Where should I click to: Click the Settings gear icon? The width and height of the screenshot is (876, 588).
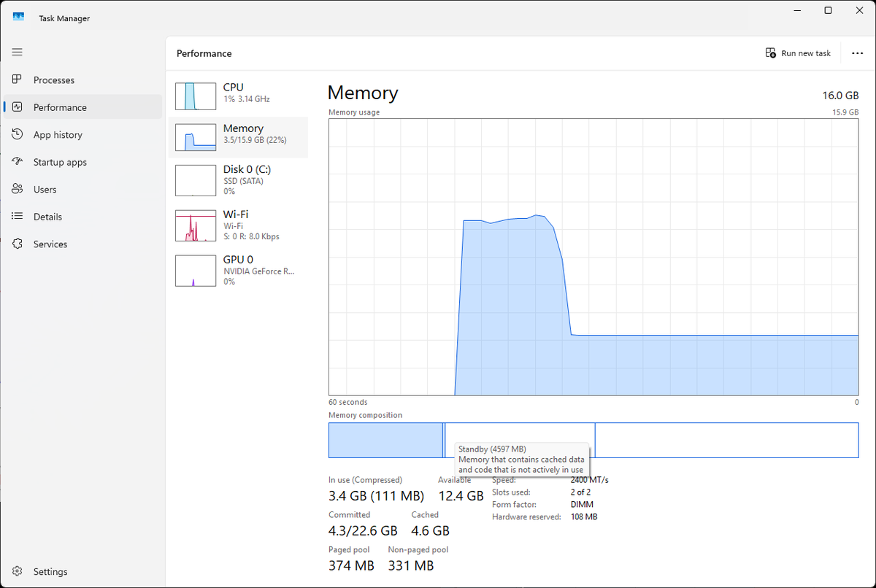tap(18, 571)
